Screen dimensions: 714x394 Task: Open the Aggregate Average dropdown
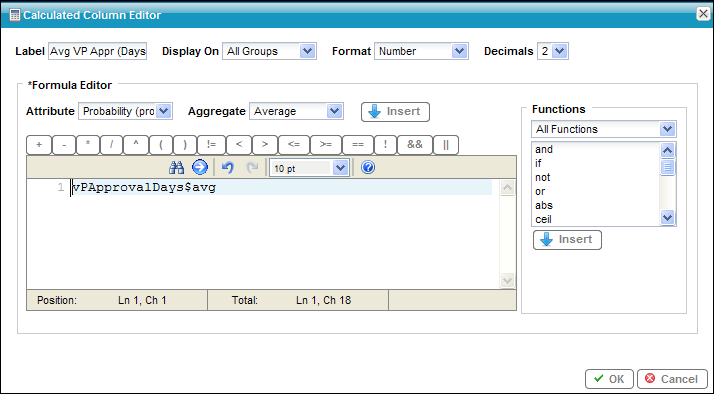(x=296, y=111)
